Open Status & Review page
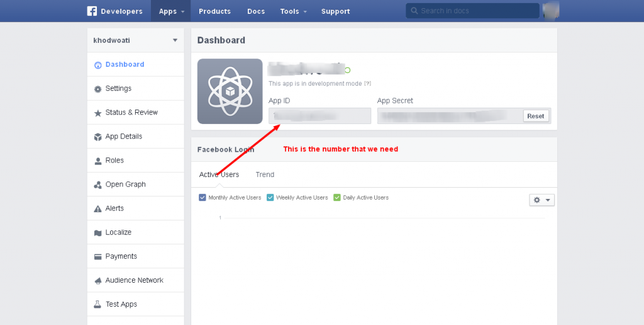This screenshot has height=325, width=644. click(x=136, y=112)
